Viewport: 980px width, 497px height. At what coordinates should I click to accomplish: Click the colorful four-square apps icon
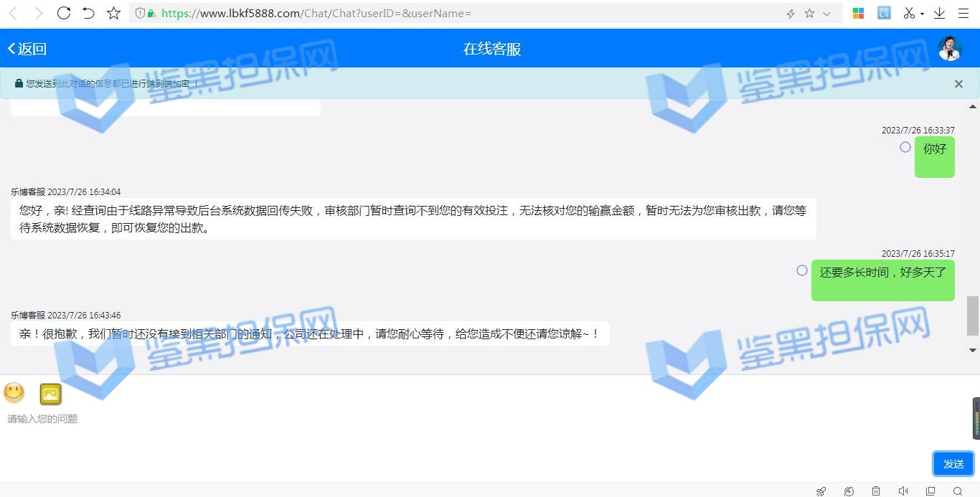click(858, 13)
